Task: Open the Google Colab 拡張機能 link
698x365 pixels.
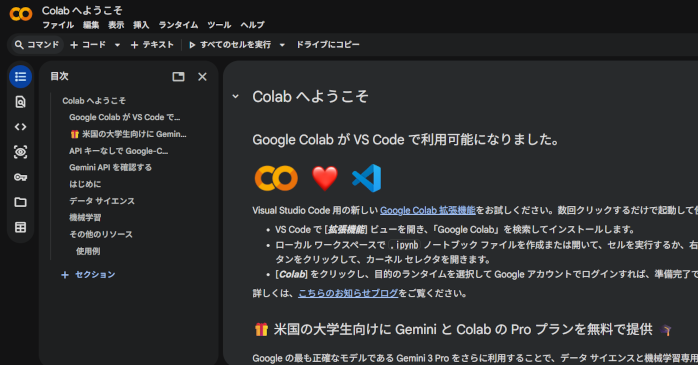Action: pos(428,210)
